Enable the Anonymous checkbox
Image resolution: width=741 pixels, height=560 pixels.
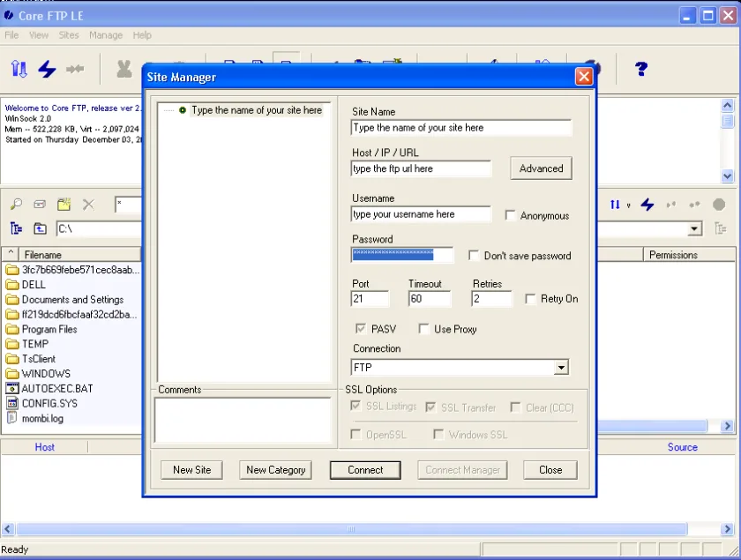[510, 215]
